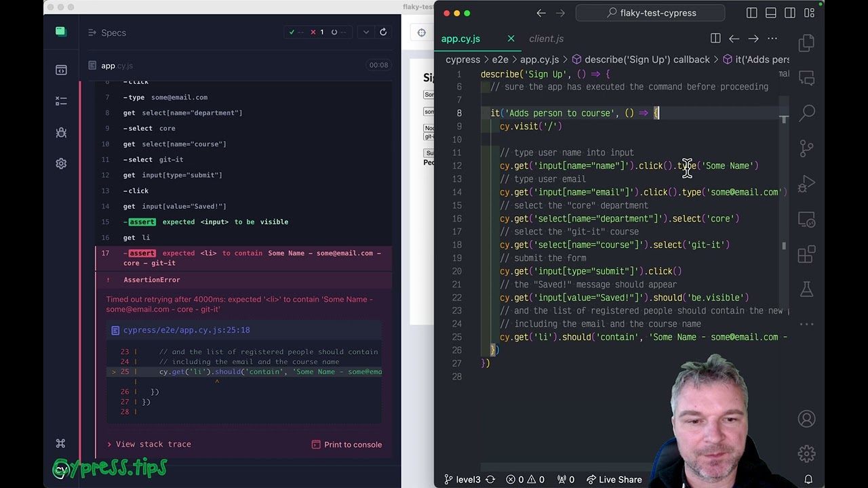
Task: Select the e2e breadcrumb folder
Action: point(500,60)
